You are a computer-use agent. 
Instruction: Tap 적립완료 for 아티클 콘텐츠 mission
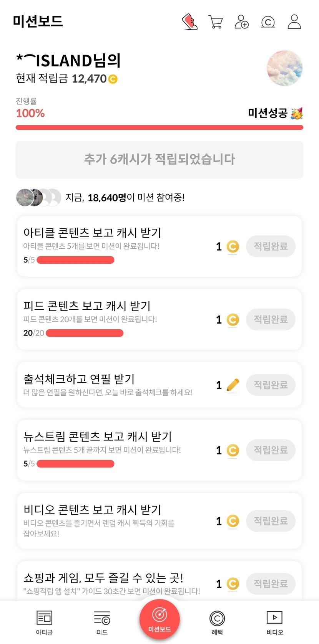(271, 246)
